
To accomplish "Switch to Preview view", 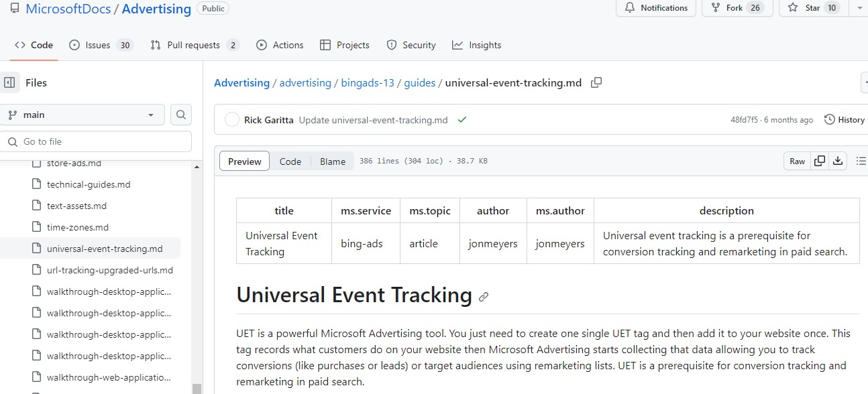I will tap(245, 161).
